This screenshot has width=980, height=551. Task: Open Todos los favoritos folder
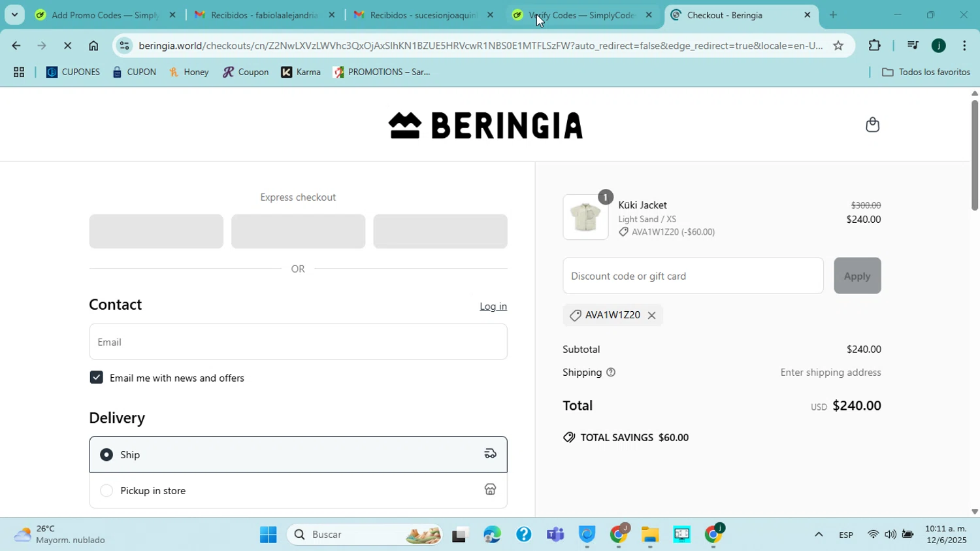pos(926,73)
